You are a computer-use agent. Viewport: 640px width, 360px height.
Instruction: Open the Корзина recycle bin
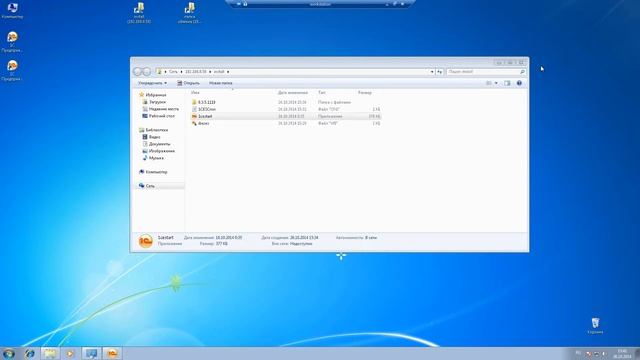click(595, 326)
